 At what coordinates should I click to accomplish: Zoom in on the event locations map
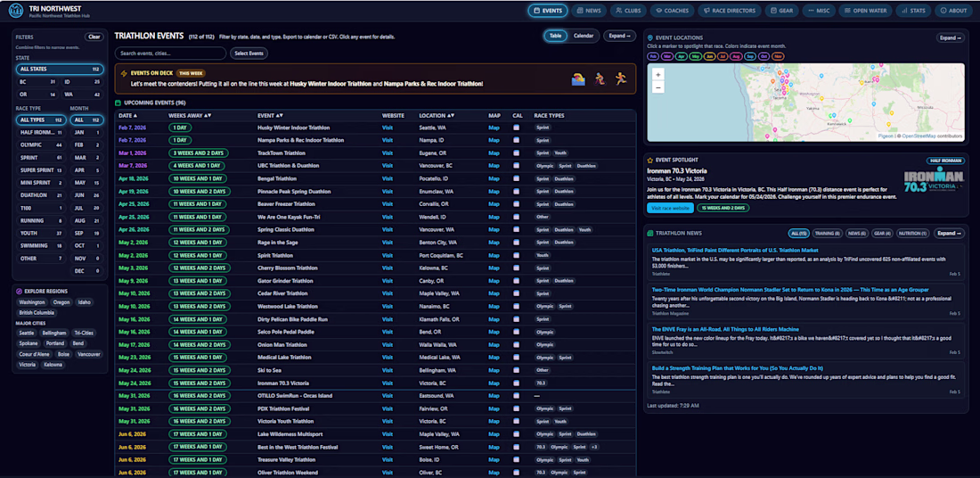click(x=658, y=74)
